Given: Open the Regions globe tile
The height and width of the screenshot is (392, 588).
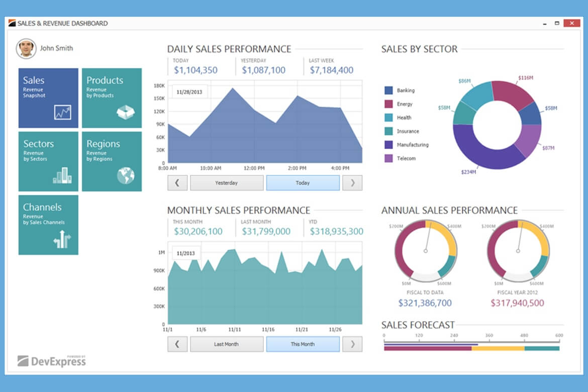Looking at the screenshot, I should (x=112, y=161).
